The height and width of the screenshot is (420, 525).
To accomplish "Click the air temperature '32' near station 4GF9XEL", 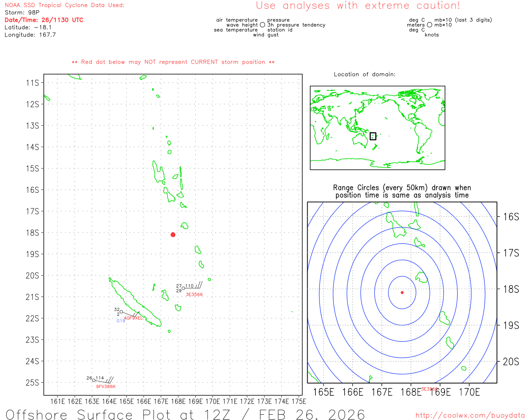I will 117,310.
